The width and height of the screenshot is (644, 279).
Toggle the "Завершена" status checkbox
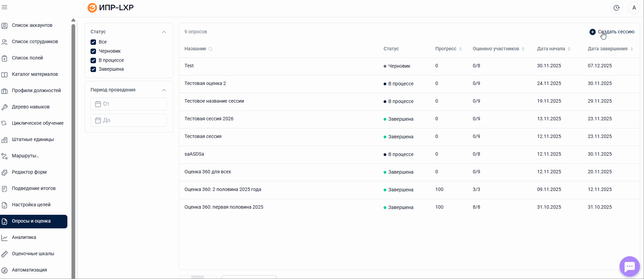click(93, 69)
